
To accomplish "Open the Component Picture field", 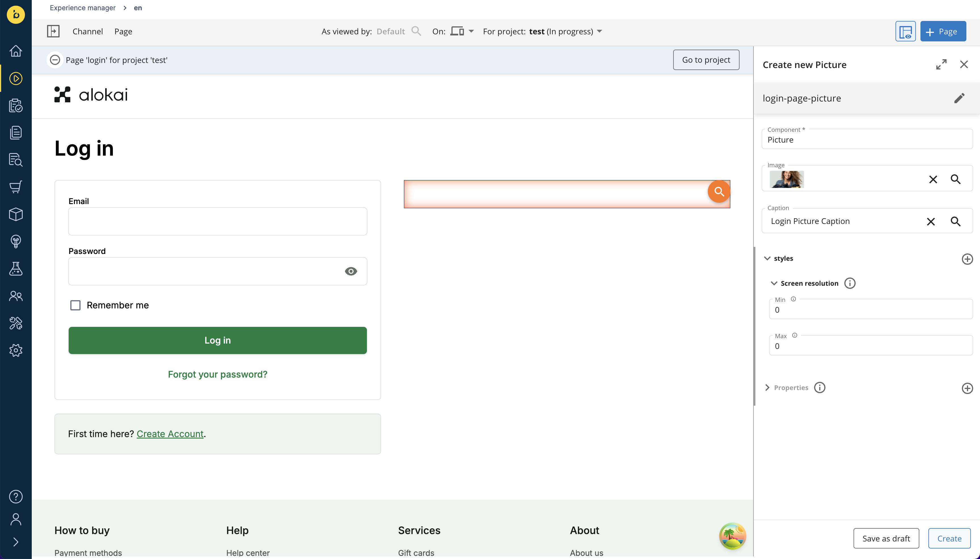I will [867, 139].
